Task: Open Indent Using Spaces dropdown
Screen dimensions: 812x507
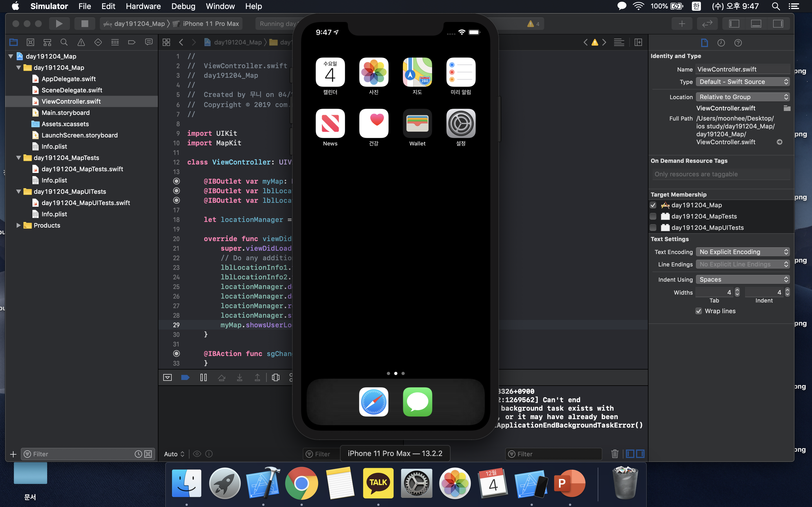Action: [x=742, y=280]
